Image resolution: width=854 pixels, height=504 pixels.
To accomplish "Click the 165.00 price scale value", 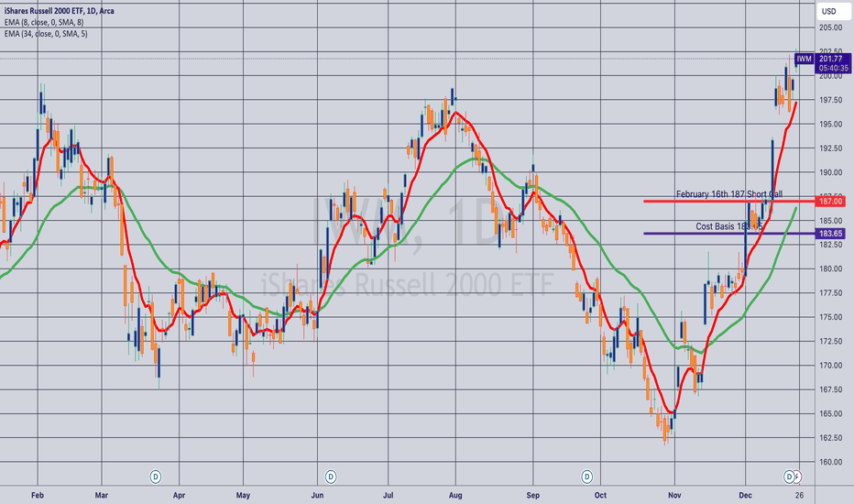I will (x=830, y=414).
